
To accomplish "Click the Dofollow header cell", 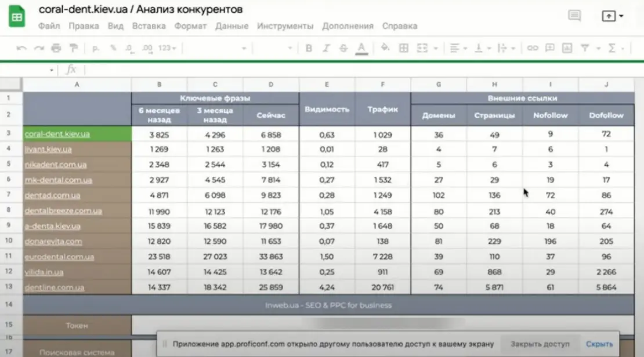I will [x=606, y=115].
